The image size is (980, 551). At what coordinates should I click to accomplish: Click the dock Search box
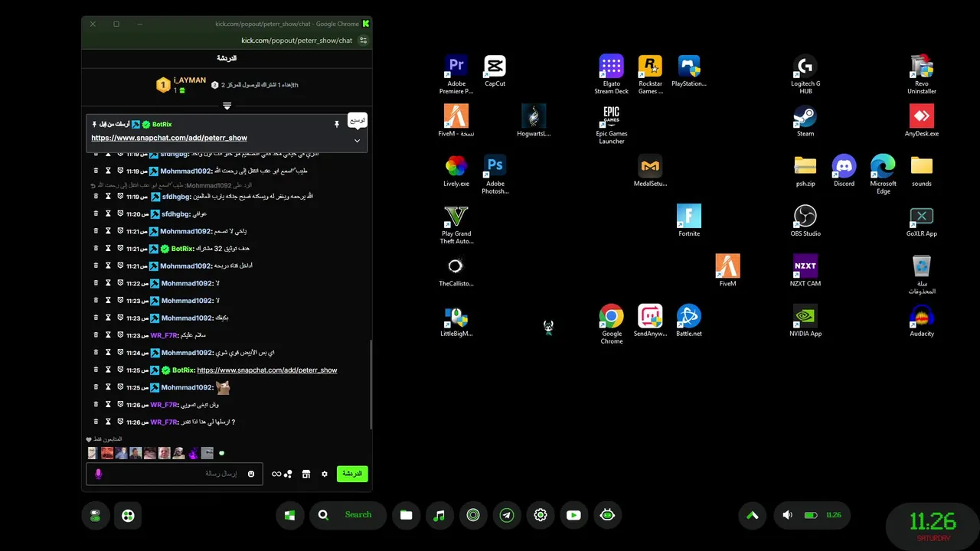(348, 515)
